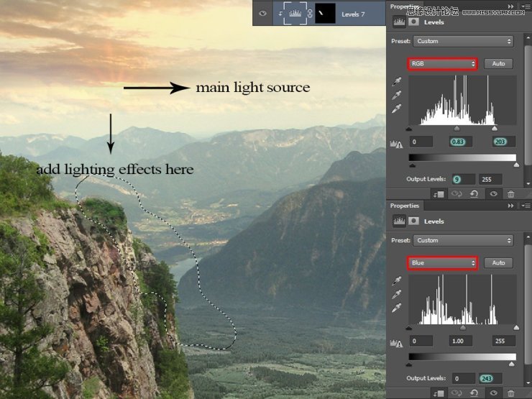Click the midtone input slider under the RGB histogram
Image resolution: width=532 pixels, height=399 pixels.
point(456,129)
